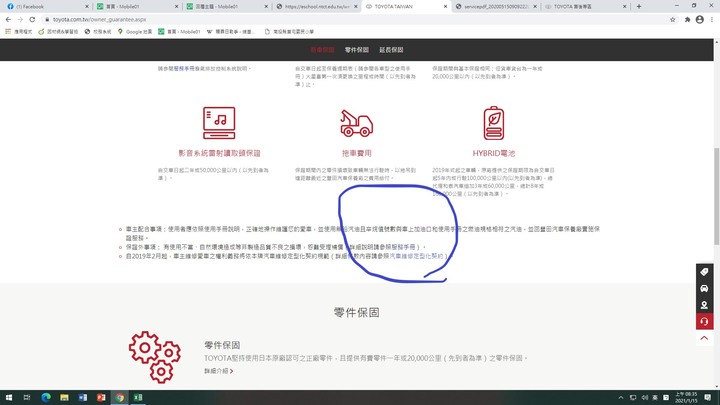Click the back-to-top chevron button
The width and height of the screenshot is (720, 405).
coord(704,338)
